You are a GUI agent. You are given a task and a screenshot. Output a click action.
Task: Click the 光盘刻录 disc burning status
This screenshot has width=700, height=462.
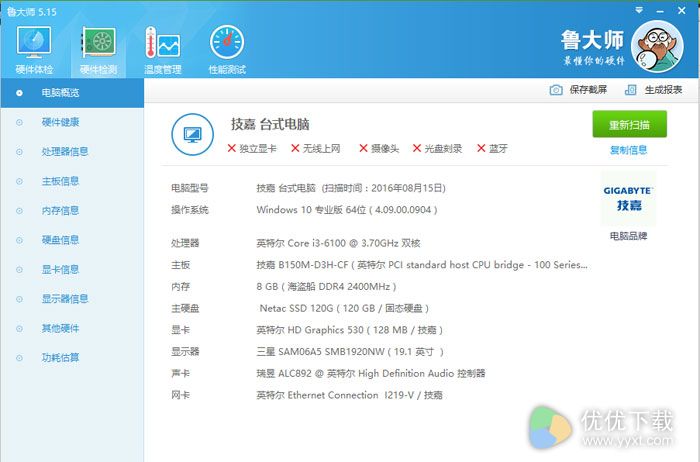pos(437,149)
